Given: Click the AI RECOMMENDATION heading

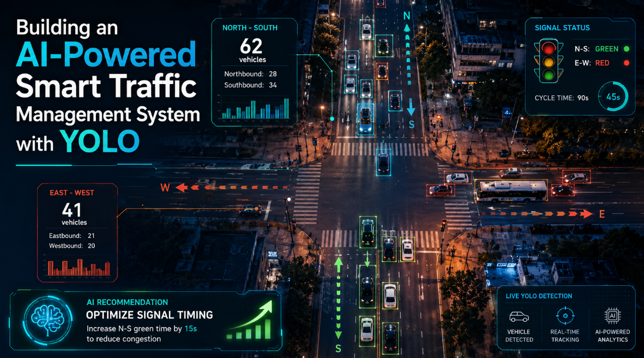Looking at the screenshot, I should (127, 302).
